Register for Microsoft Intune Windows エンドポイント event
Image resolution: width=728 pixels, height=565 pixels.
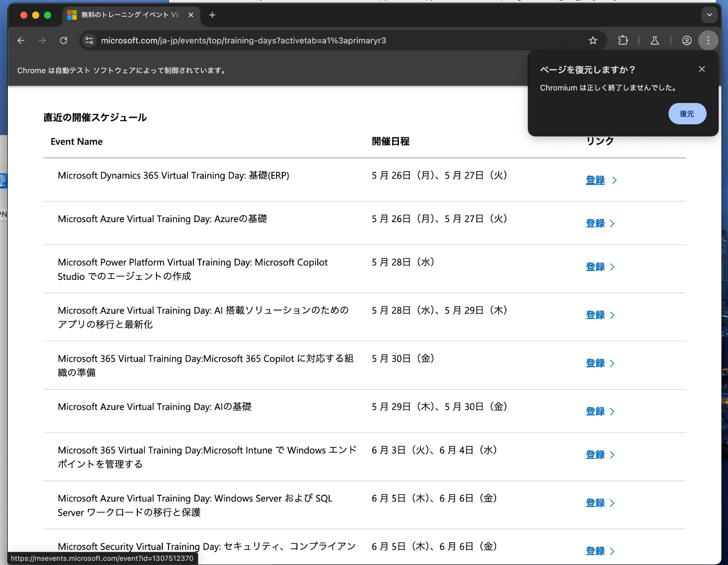(595, 455)
